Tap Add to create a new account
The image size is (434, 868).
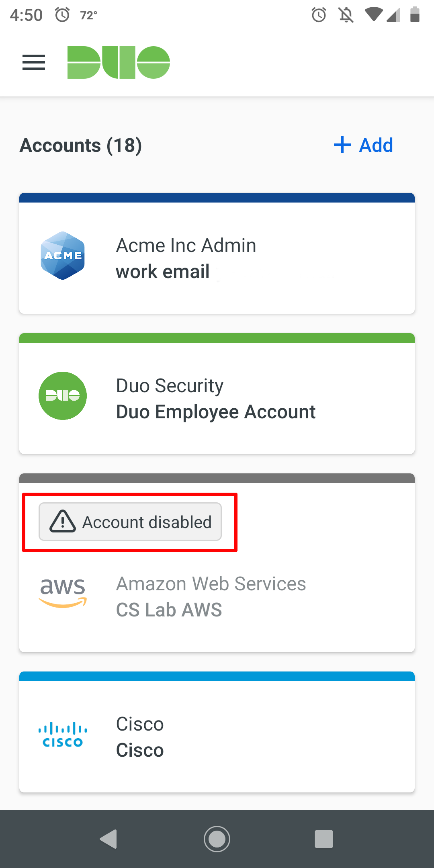(362, 145)
